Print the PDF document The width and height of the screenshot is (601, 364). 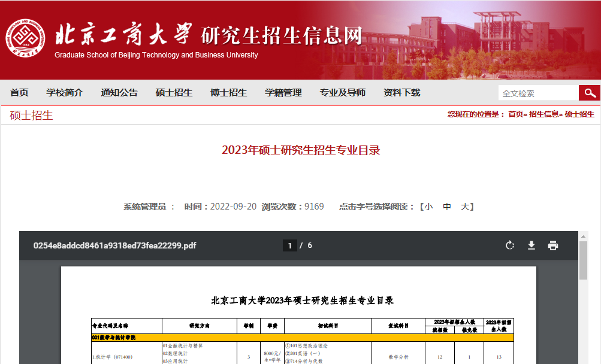coord(553,245)
